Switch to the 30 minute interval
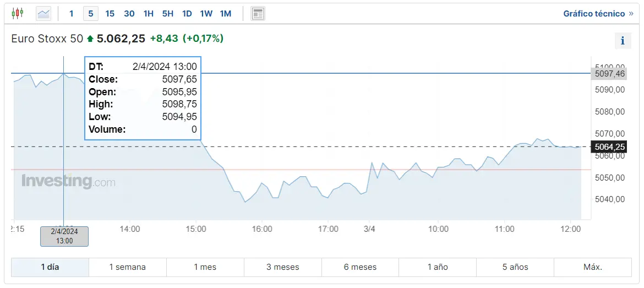644x288 pixels. point(129,13)
